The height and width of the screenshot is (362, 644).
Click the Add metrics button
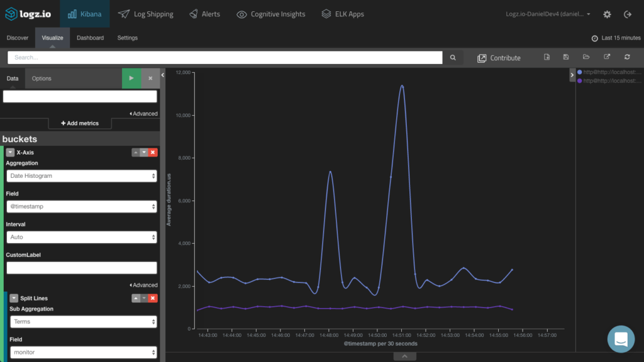(80, 123)
